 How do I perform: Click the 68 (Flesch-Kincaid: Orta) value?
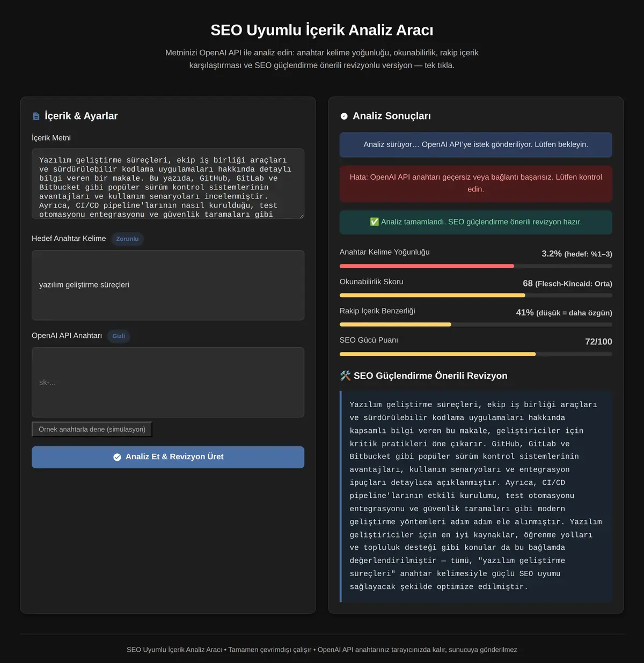click(567, 283)
